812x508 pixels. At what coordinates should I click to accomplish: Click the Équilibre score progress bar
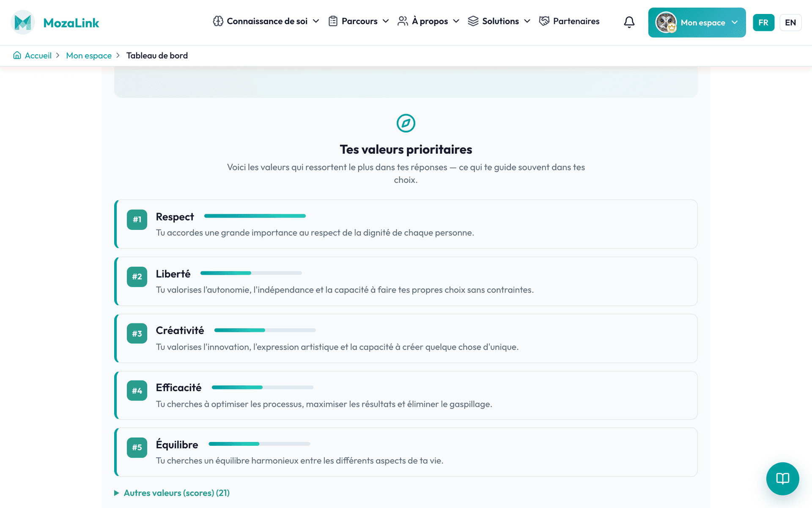pos(259,444)
